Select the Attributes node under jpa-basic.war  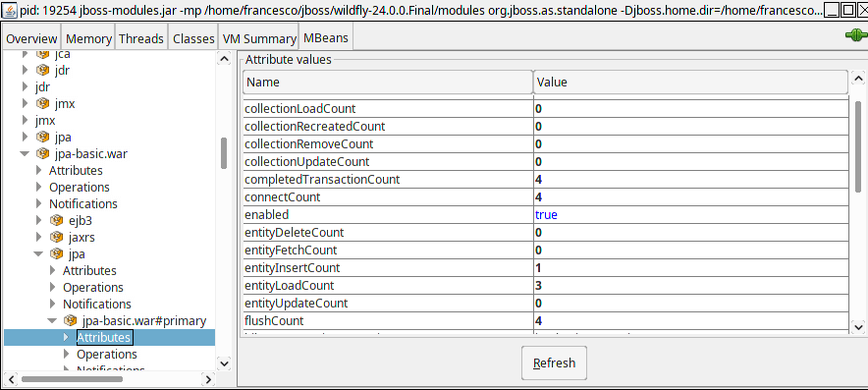[x=76, y=170]
